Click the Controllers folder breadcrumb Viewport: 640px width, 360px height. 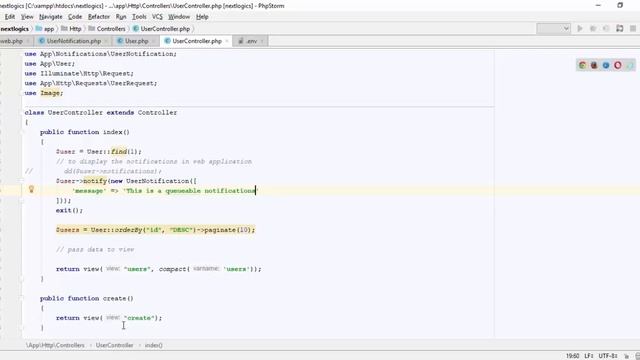click(x=107, y=29)
